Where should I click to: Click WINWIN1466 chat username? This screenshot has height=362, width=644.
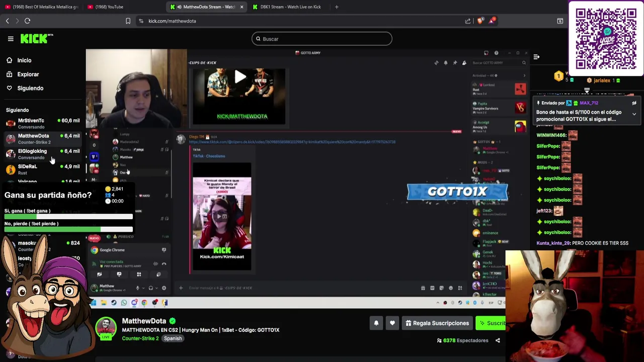coord(551,135)
